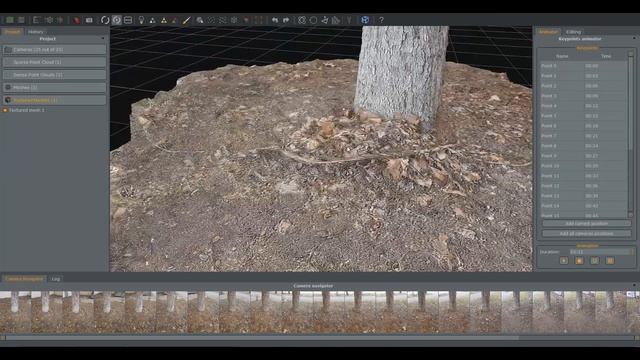The width and height of the screenshot is (640, 360).
Task: Select the Point 14 keypoint row
Action: [x=583, y=206]
